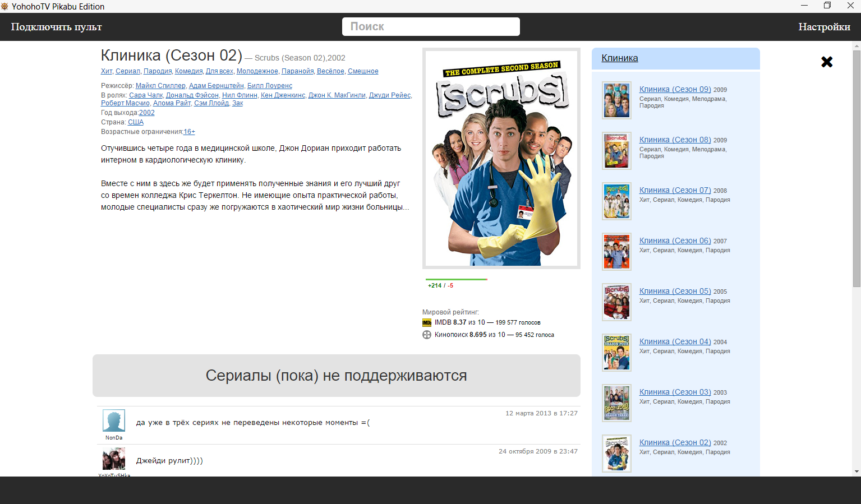861x504 pixels.
Task: Select the Комедия genre tag under title
Action: click(188, 71)
